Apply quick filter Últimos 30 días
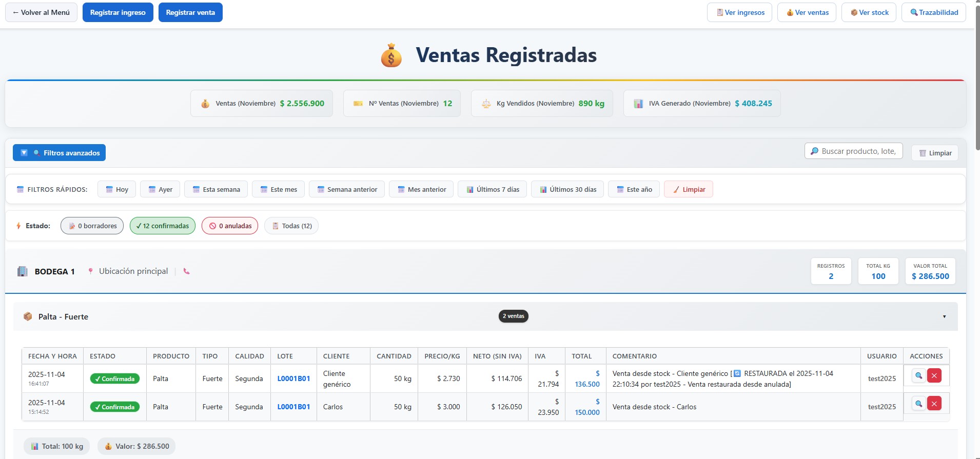980x459 pixels. click(567, 189)
